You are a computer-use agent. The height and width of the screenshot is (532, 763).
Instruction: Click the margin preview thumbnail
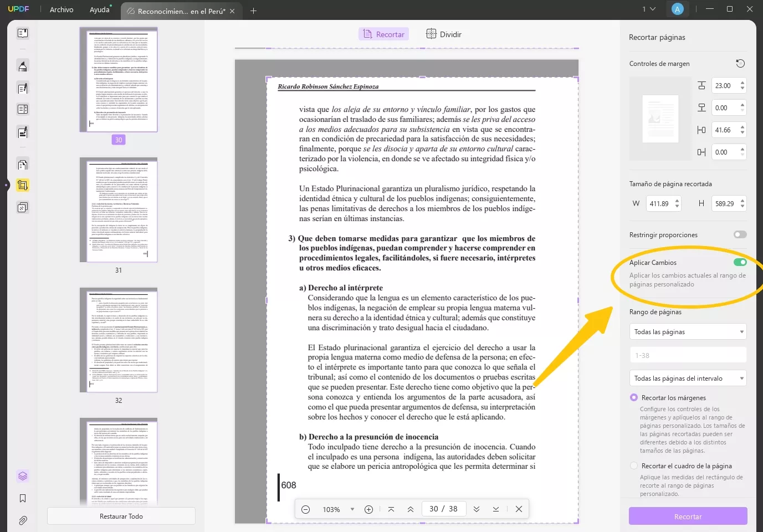[660, 119]
